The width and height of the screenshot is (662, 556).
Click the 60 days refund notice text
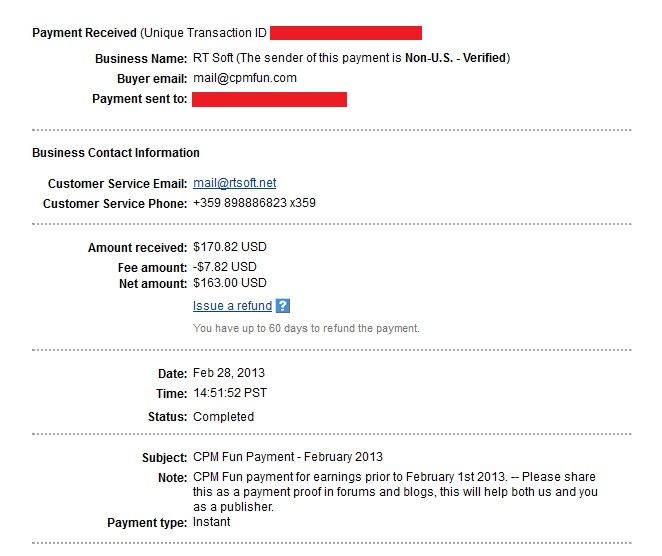click(306, 328)
